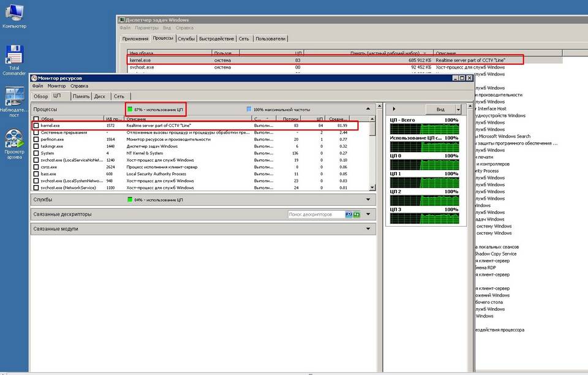
Task: Open the Вид dropdown above the graphs
Action: click(440, 108)
